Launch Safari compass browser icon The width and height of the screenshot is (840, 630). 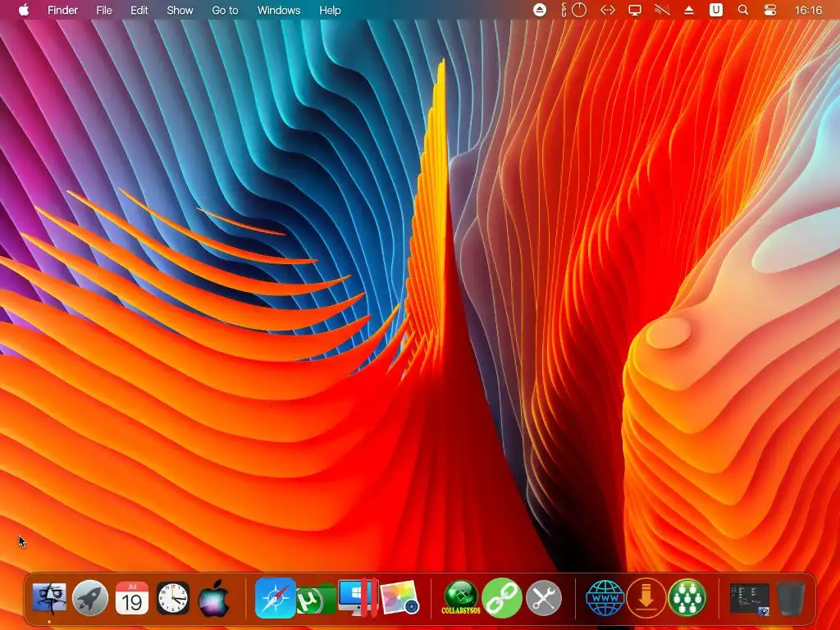276,598
